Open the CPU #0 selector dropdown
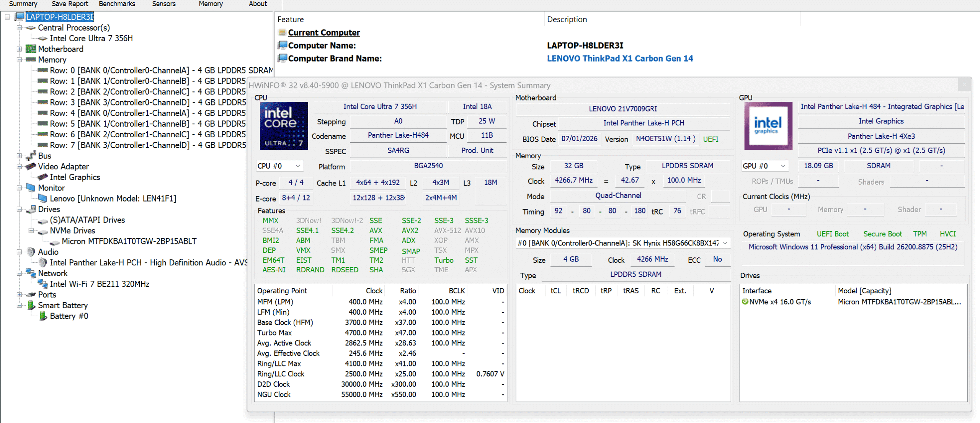Image resolution: width=980 pixels, height=423 pixels. point(279,166)
